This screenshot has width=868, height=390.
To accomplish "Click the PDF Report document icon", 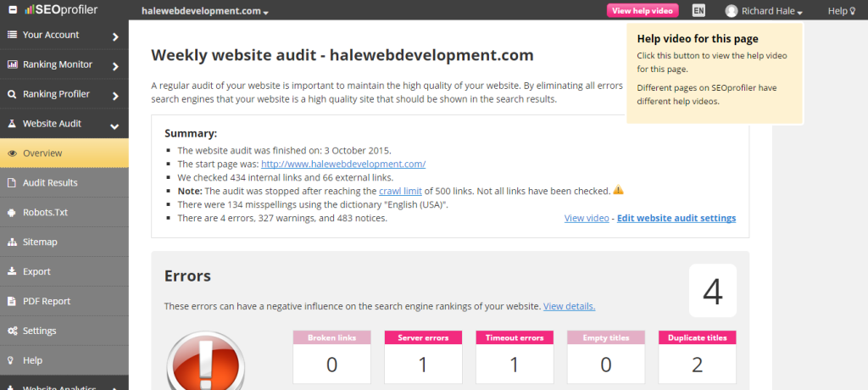I will [x=12, y=302].
